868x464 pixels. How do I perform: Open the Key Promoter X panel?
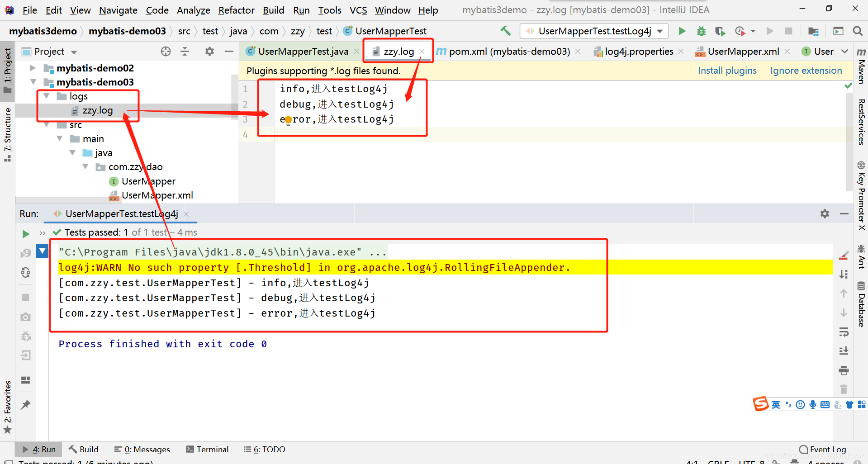(x=861, y=195)
